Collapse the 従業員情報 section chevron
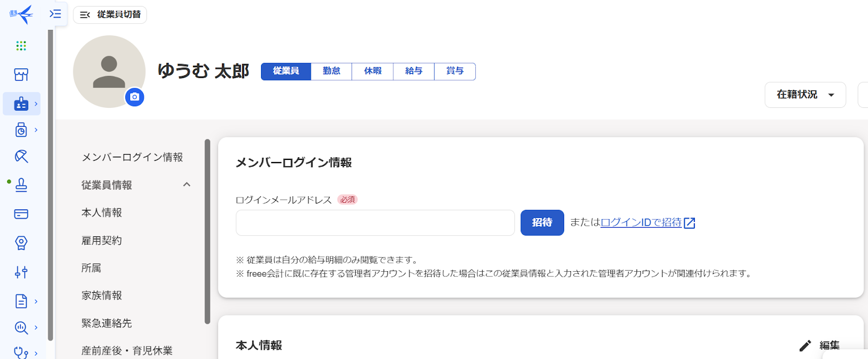 tap(187, 185)
